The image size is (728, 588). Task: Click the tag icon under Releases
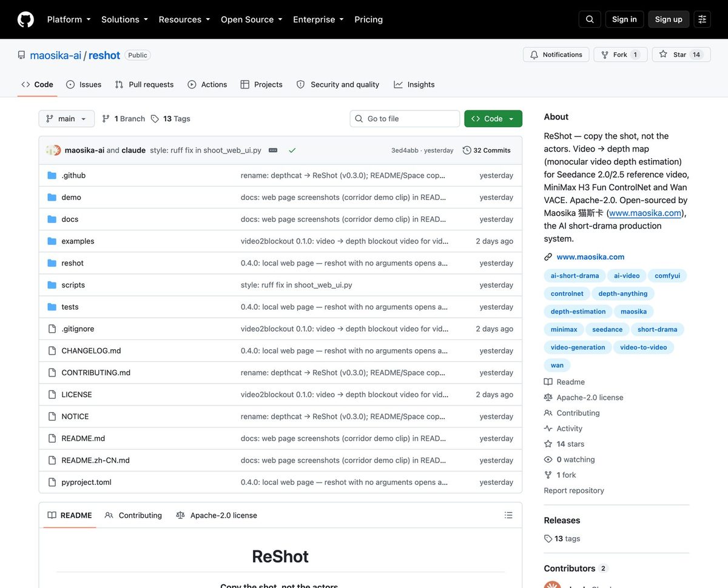point(548,538)
